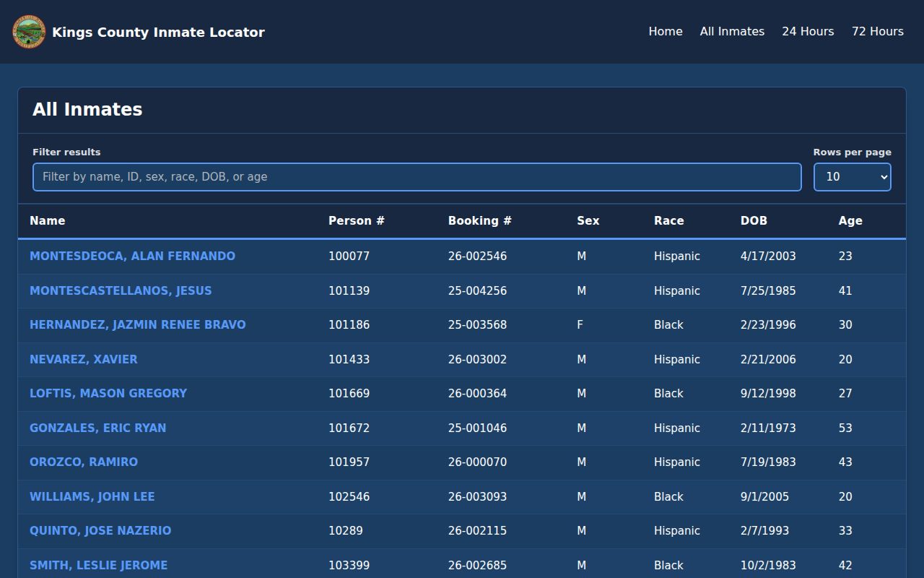Sort table by Name column header
Viewport: 924px width, 578px height.
point(48,221)
